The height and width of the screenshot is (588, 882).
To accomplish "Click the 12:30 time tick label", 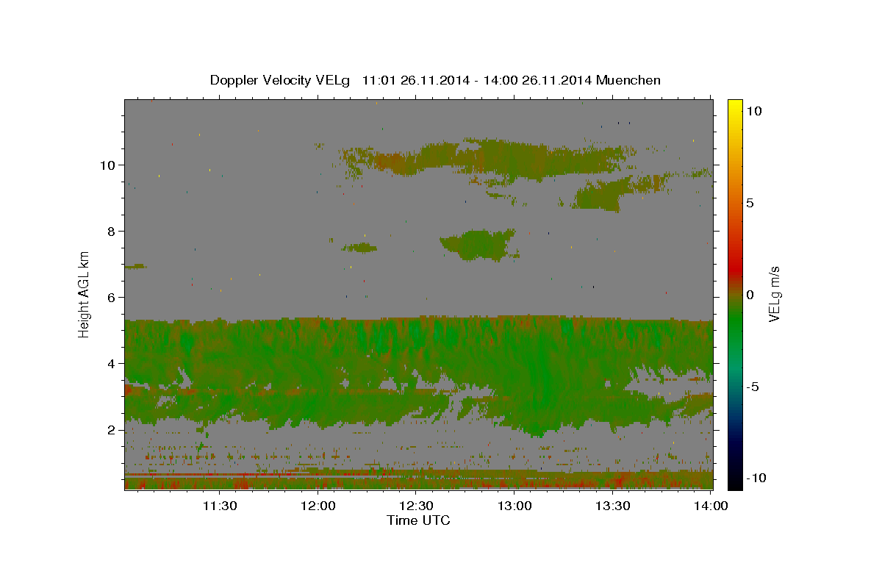I will coord(416,506).
